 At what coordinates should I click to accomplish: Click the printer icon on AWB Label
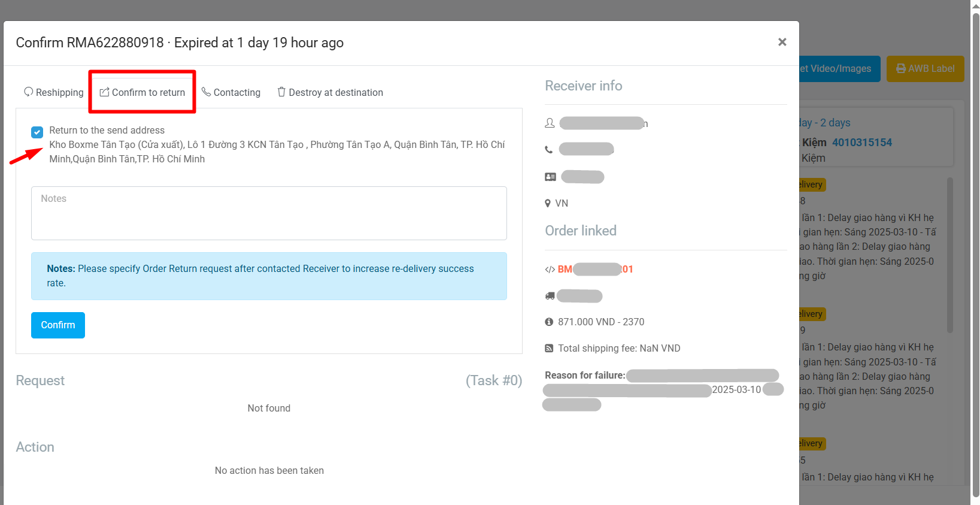pyautogui.click(x=900, y=69)
